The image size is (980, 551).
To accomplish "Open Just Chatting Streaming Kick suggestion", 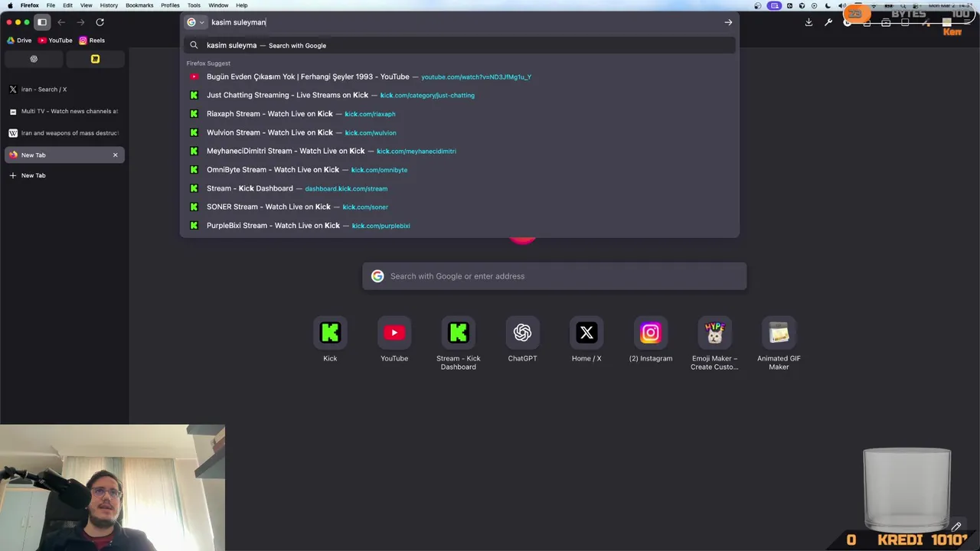I will (x=459, y=95).
